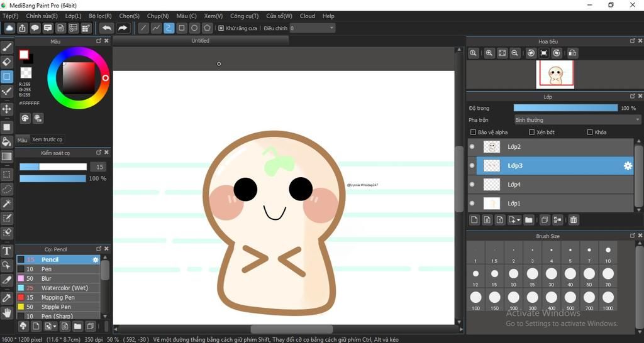This screenshot has width=644, height=343.
Task: Hide layer Lớp1 visibility dot
Action: (472, 203)
